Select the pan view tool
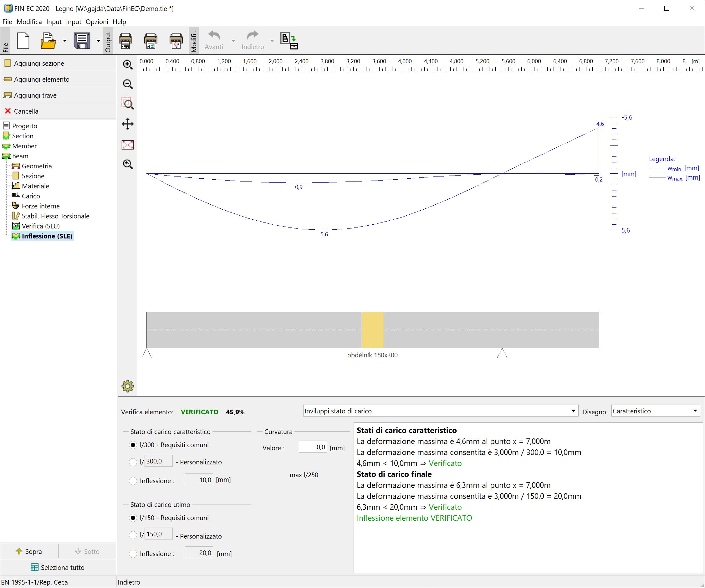 click(128, 124)
